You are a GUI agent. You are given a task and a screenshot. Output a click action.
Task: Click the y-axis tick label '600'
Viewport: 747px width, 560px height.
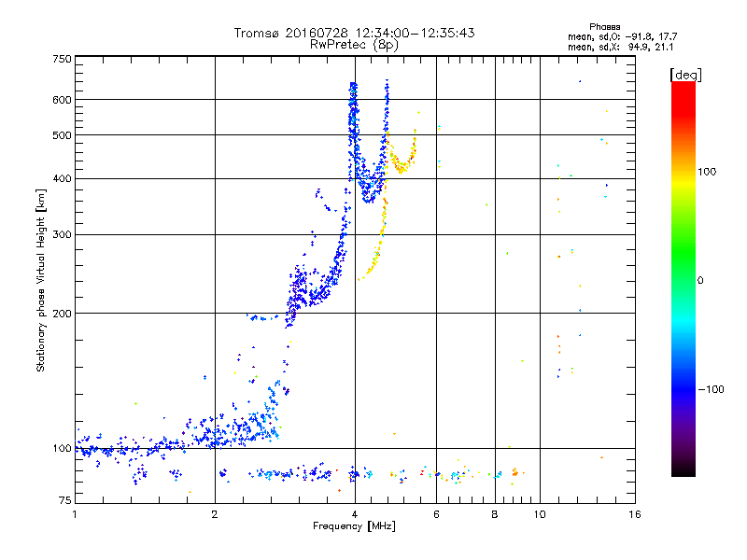pyautogui.click(x=63, y=100)
